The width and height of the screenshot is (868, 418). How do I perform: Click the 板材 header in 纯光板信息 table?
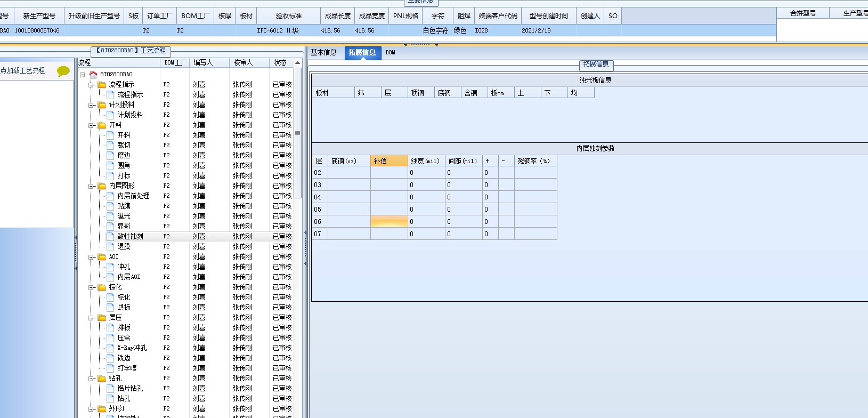tap(333, 93)
